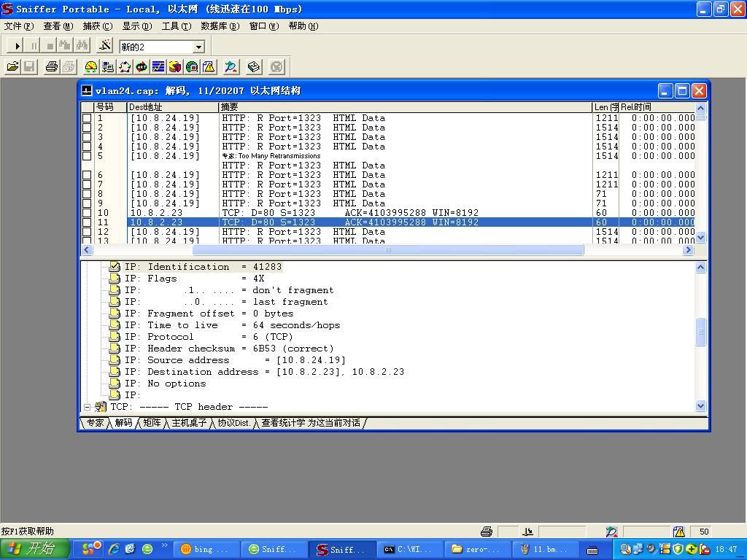Collapse the TCP header tree node

[87, 407]
